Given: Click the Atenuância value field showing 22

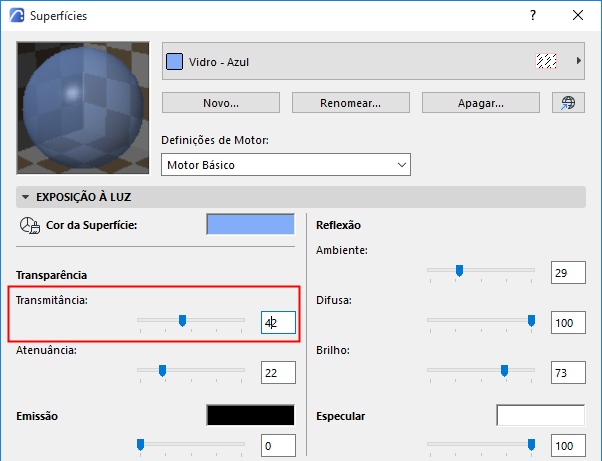Looking at the screenshot, I should (x=278, y=372).
